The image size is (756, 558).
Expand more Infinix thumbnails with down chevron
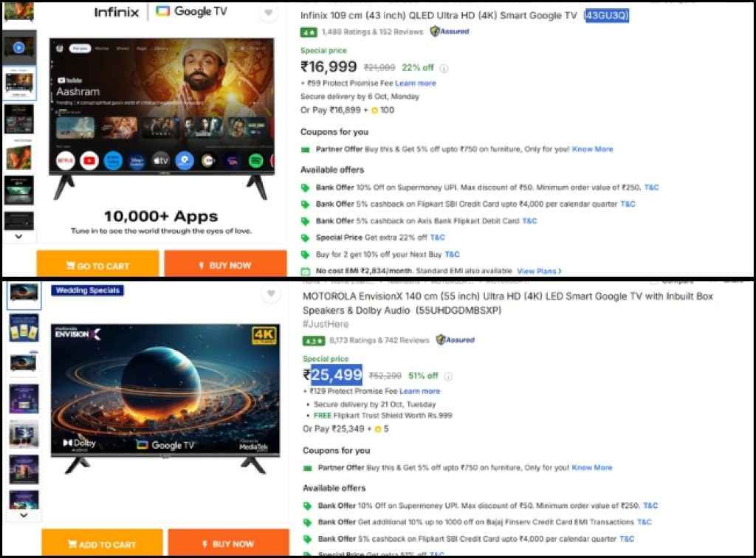coord(18,237)
